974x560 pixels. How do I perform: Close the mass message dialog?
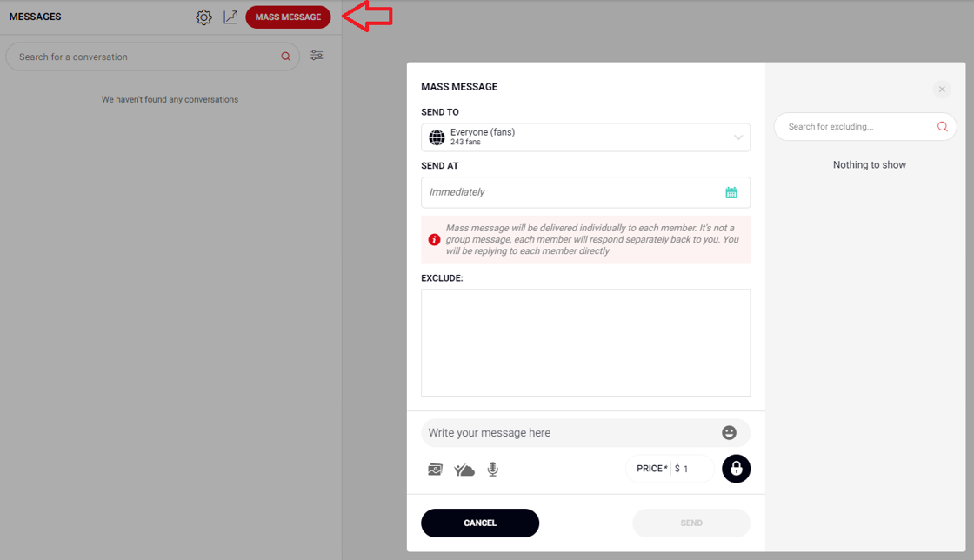[943, 90]
